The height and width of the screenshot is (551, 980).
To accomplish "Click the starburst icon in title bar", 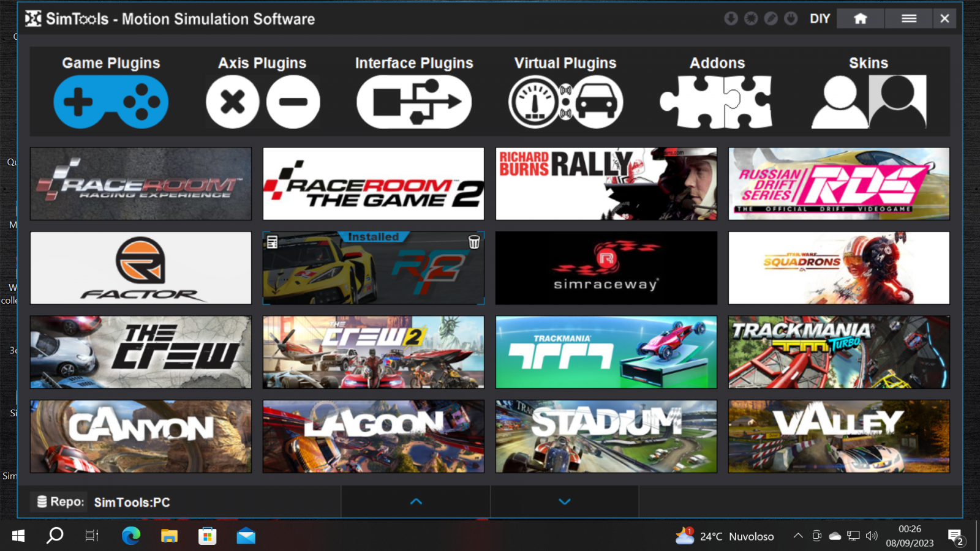I will (751, 18).
